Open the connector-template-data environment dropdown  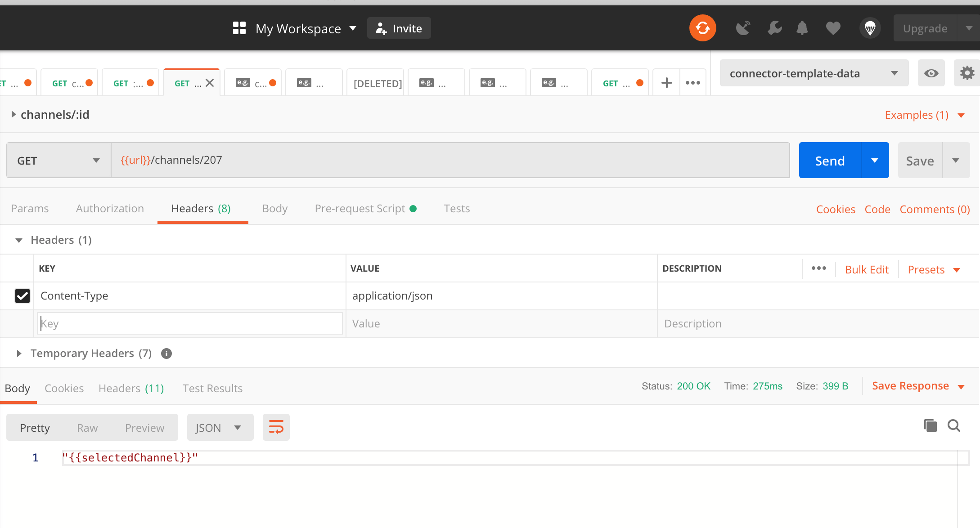pos(814,73)
